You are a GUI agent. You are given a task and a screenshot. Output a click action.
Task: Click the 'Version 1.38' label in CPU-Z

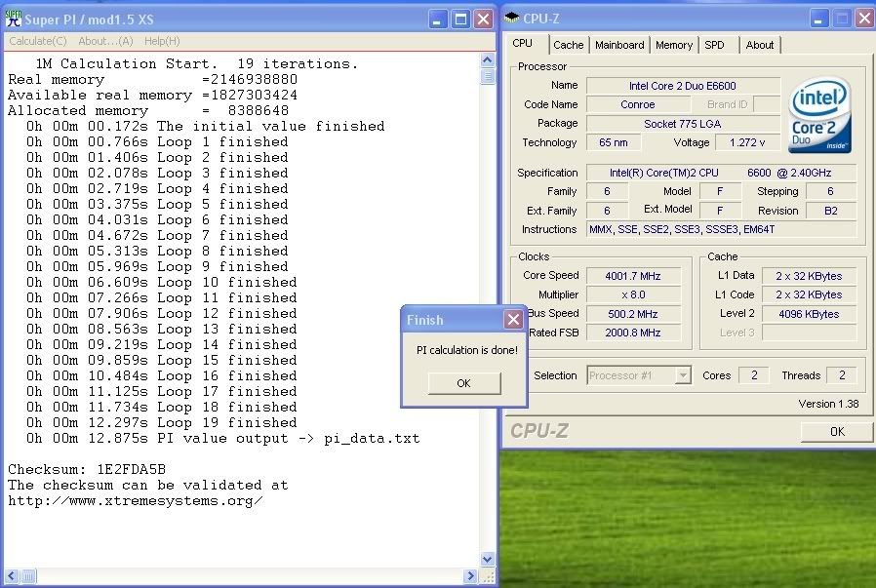tap(828, 403)
